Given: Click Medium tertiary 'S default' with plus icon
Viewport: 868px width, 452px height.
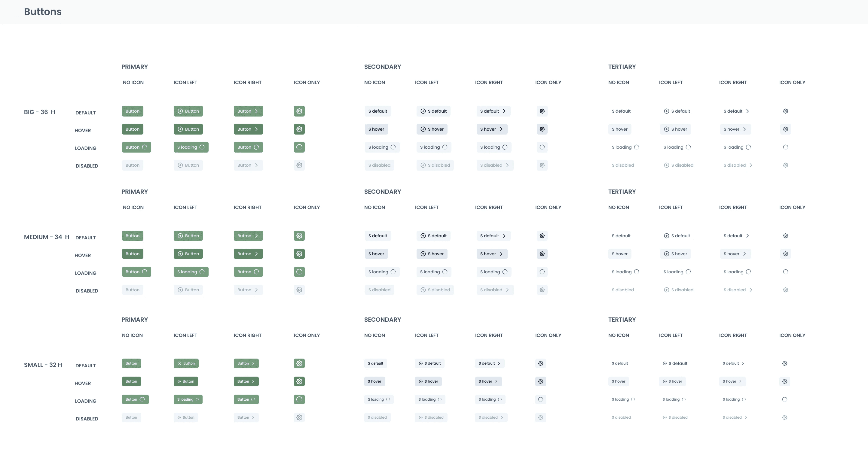Looking at the screenshot, I should [677, 236].
